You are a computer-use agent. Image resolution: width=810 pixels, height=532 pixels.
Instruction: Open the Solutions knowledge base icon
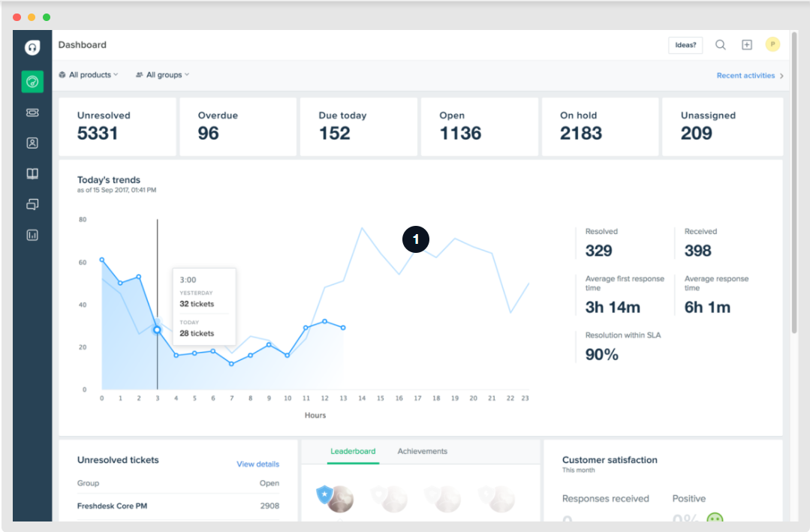[32, 173]
